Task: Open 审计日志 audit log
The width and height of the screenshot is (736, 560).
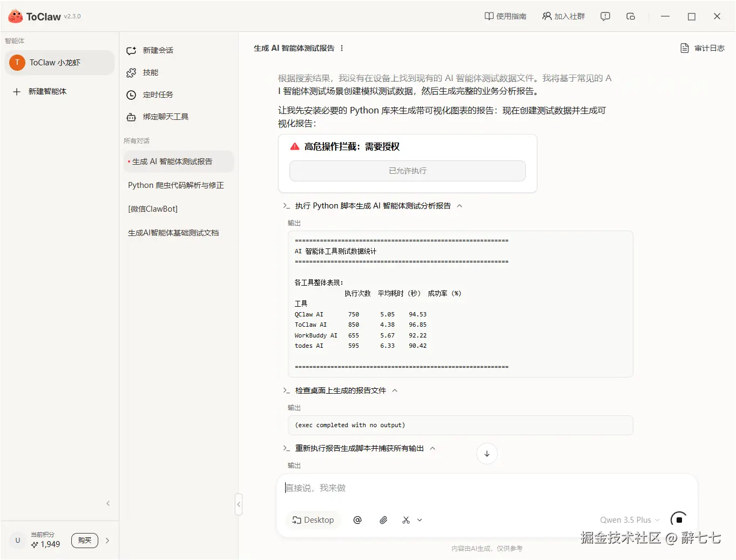Action: [702, 48]
